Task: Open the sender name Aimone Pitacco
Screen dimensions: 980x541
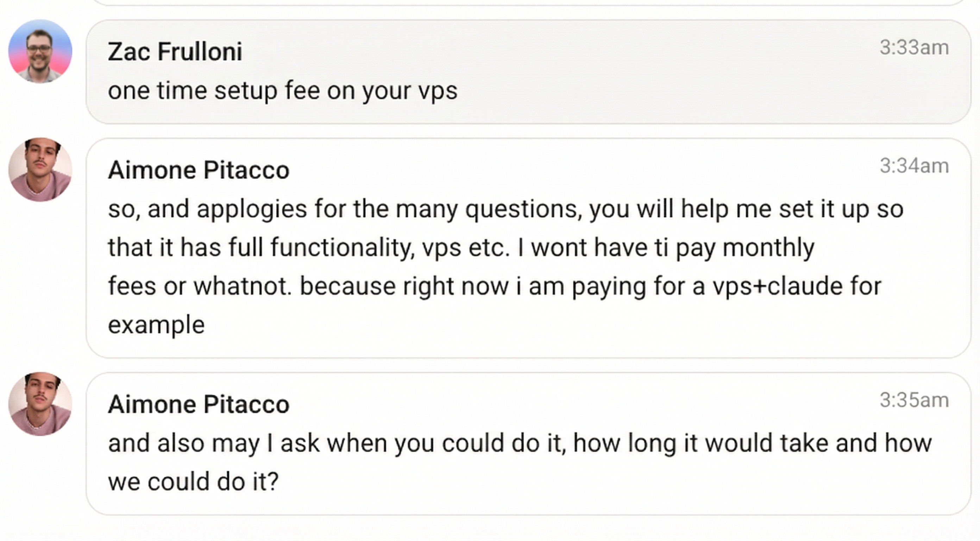Action: coord(198,170)
